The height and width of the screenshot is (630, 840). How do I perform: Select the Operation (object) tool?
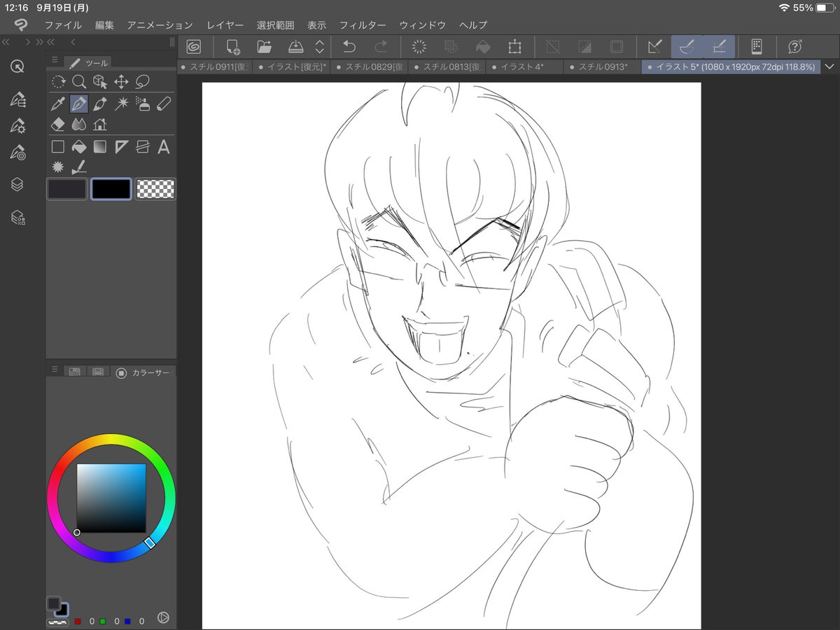[100, 82]
